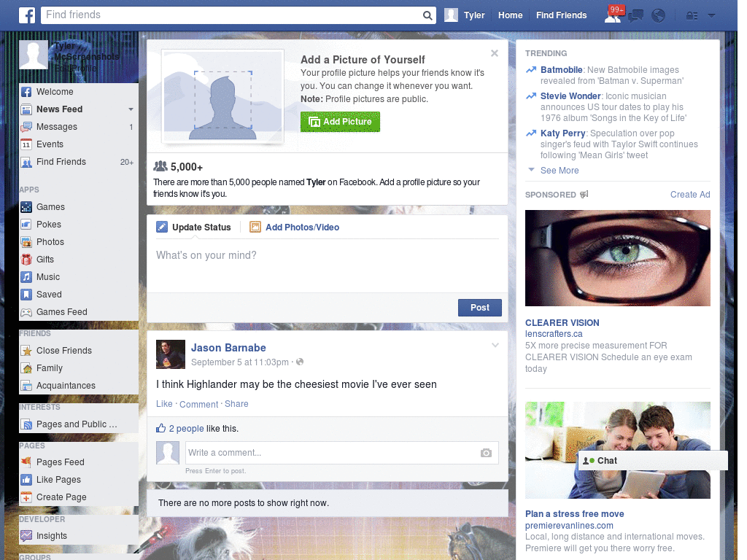Click Comment link under Highlander post

[198, 404]
